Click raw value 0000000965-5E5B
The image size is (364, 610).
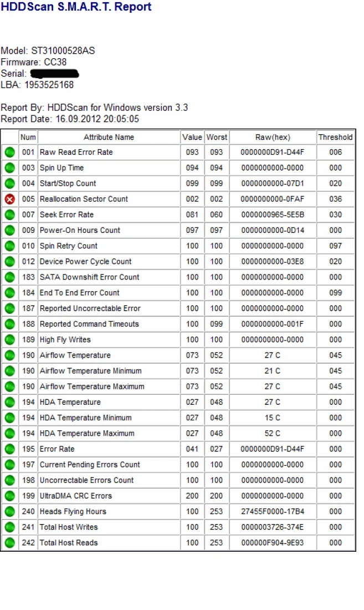(273, 215)
